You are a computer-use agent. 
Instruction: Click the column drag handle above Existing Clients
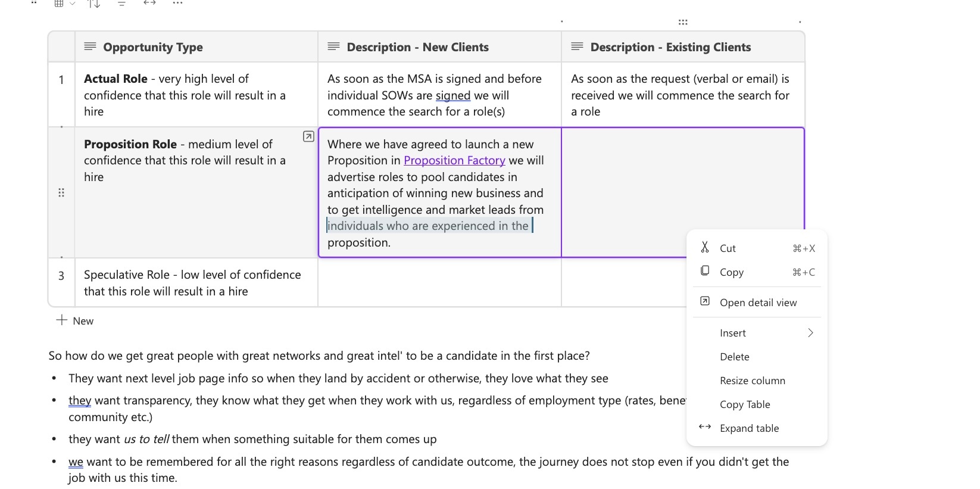tap(683, 22)
